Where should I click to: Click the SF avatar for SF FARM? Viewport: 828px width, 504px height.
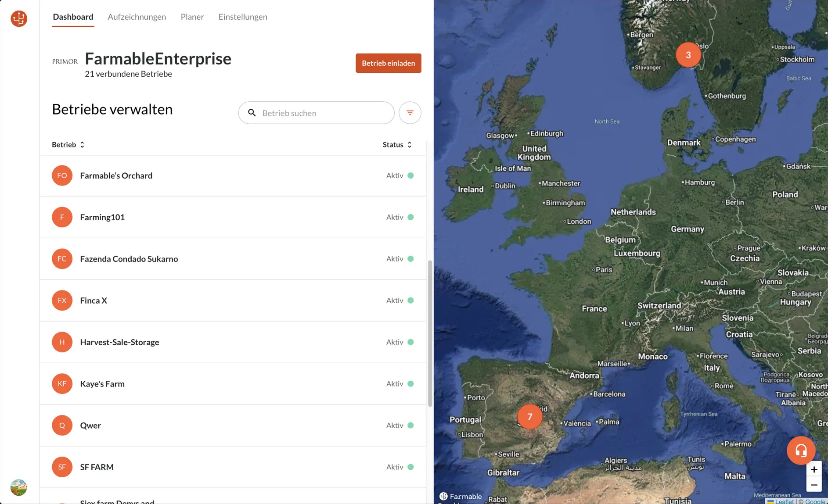62,467
